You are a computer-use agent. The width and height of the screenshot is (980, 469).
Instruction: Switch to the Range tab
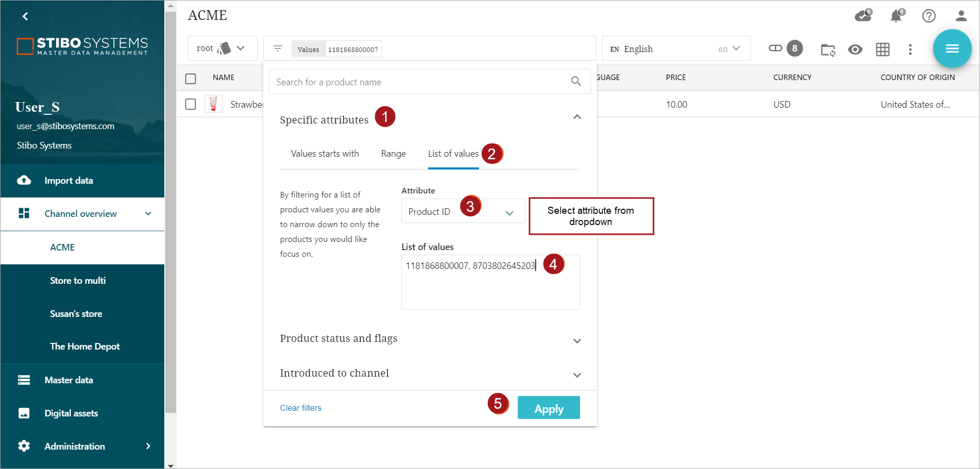click(x=393, y=154)
